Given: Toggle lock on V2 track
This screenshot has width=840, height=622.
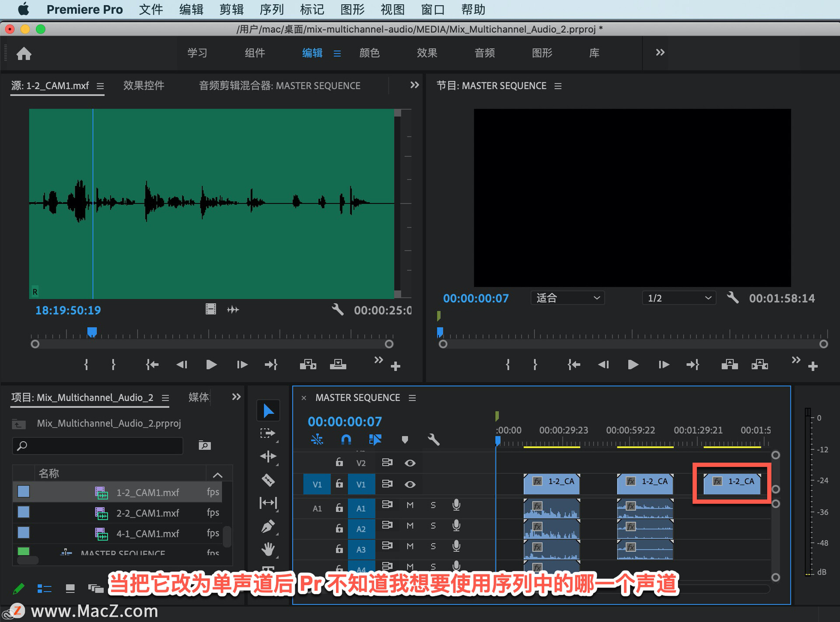Looking at the screenshot, I should tap(339, 462).
